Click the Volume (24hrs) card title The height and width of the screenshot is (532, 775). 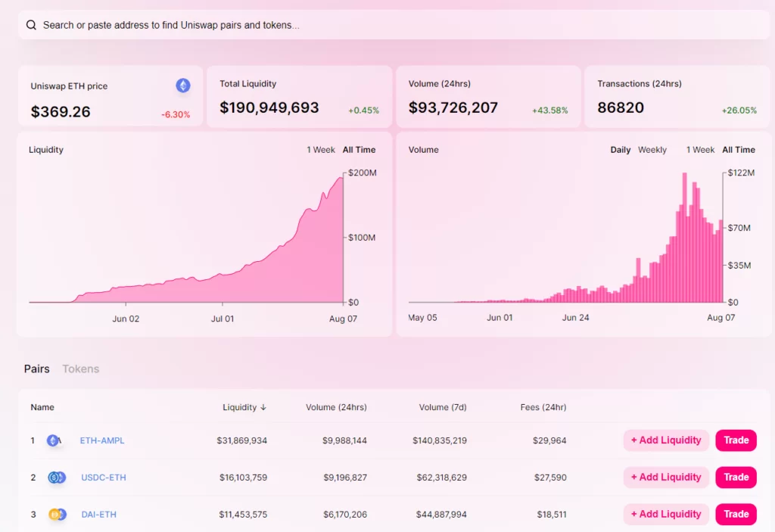click(x=440, y=84)
